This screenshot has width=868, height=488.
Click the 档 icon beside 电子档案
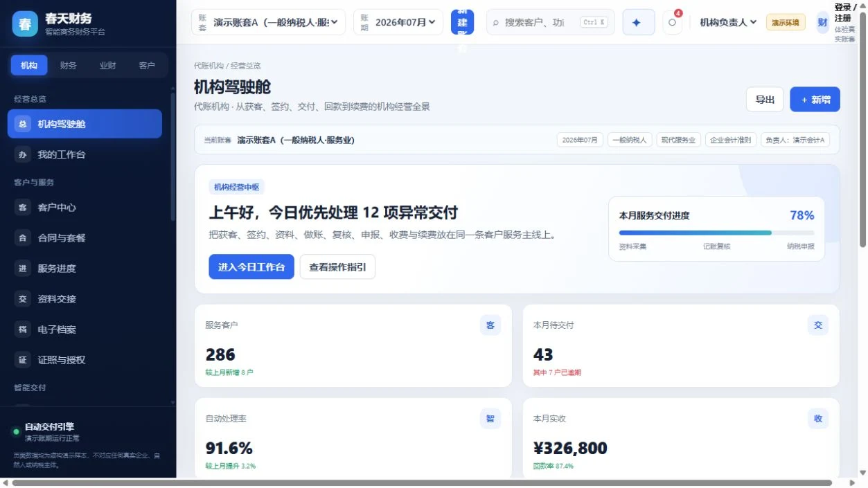23,329
